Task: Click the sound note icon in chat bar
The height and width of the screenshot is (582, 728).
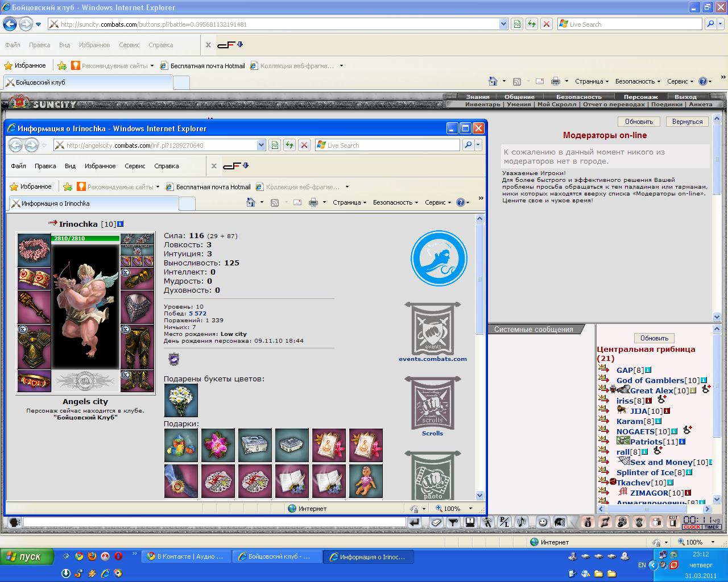Action: (521, 522)
